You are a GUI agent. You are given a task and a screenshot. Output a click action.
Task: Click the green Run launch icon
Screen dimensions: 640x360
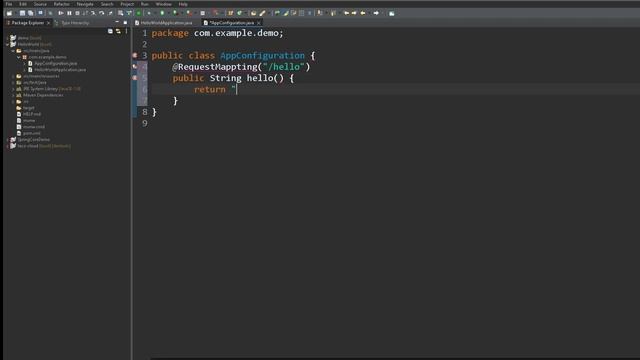click(162, 13)
